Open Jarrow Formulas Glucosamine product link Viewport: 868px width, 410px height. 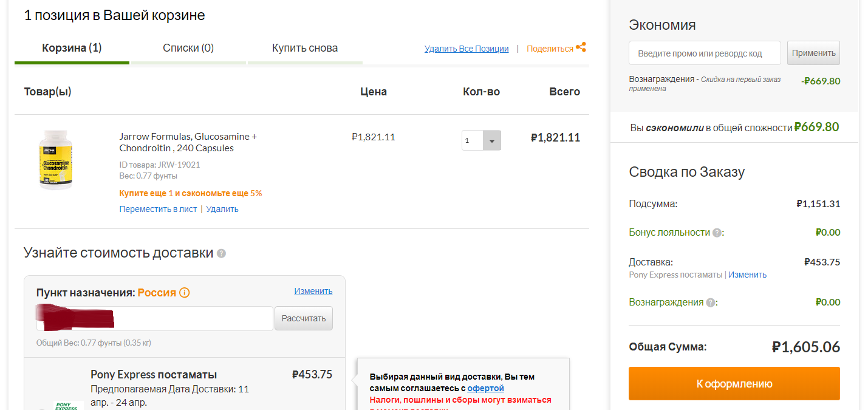(188, 142)
